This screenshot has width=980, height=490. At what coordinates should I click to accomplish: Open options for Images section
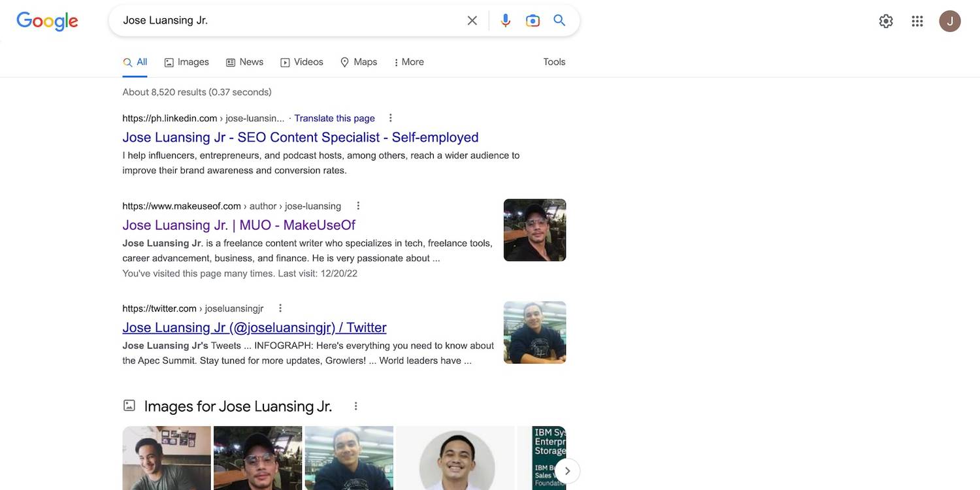click(356, 406)
